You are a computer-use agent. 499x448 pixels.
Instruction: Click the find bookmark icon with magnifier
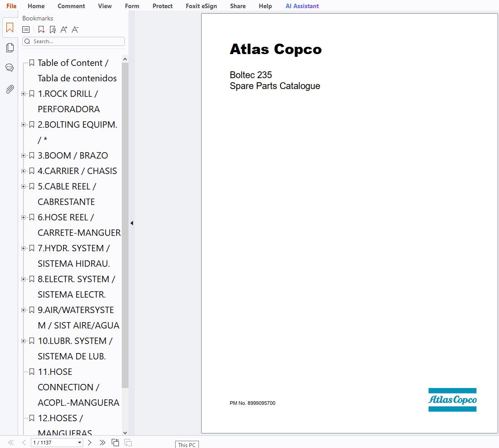click(x=53, y=30)
